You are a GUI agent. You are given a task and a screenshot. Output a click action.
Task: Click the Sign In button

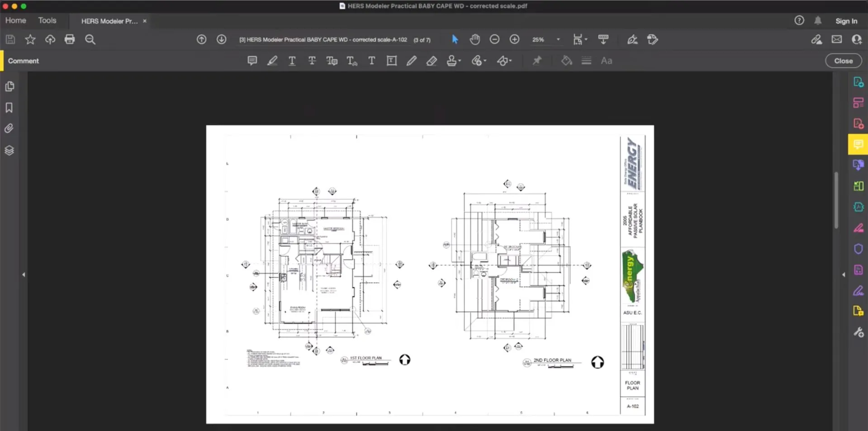point(845,20)
